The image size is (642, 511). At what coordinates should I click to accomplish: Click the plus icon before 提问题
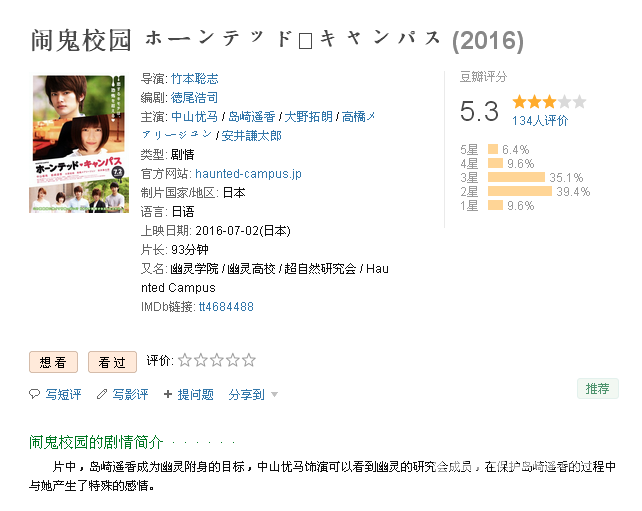(167, 394)
